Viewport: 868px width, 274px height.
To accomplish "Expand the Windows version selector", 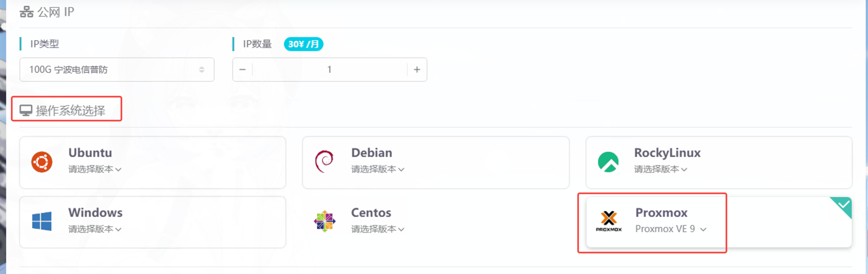I will click(95, 229).
